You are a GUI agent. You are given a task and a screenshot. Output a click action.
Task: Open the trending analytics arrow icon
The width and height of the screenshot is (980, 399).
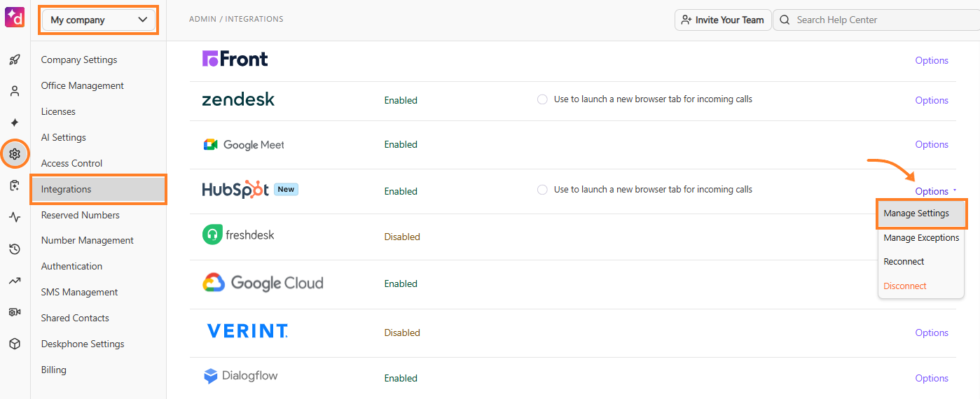coord(15,281)
